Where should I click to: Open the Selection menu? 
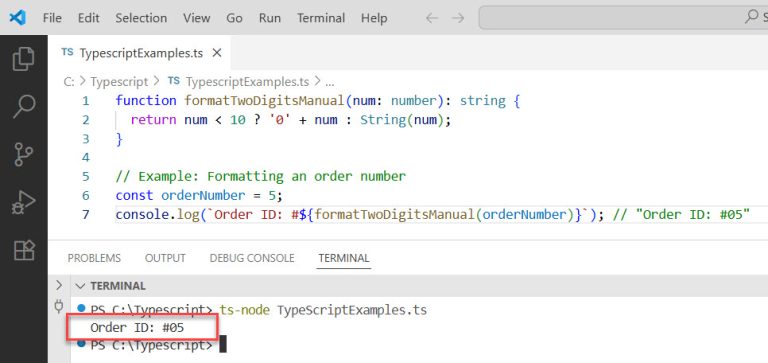(x=141, y=18)
